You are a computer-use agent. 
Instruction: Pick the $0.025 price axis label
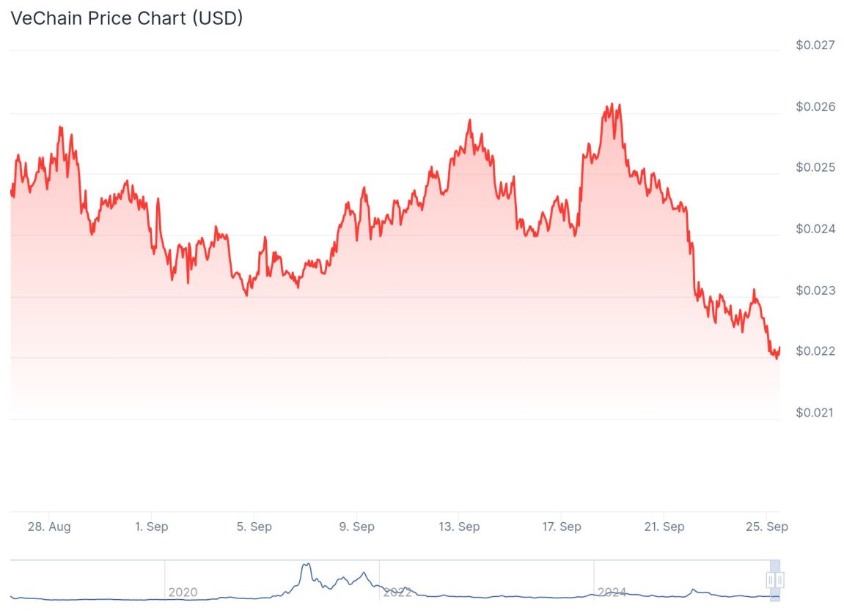(815, 168)
